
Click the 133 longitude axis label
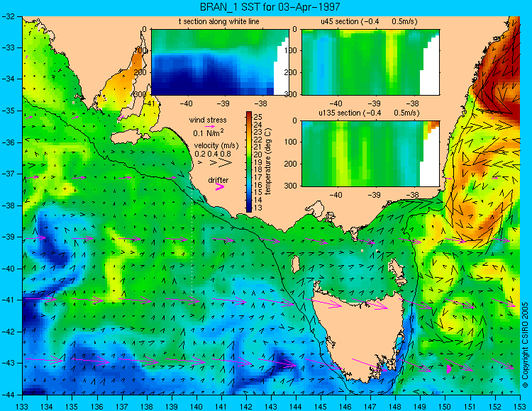coord(23,407)
